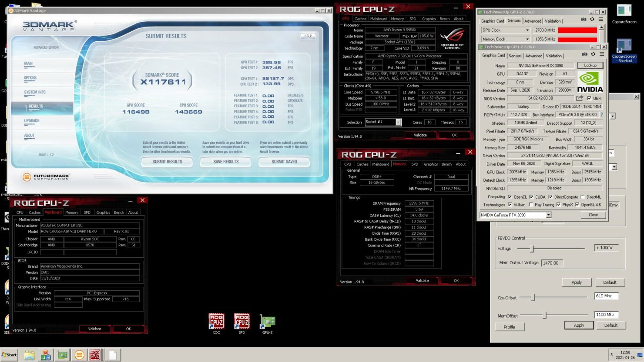Toggle the OpenGL 4.6 checkbox
This screenshot has height=362, width=644.
pyautogui.click(x=577, y=205)
